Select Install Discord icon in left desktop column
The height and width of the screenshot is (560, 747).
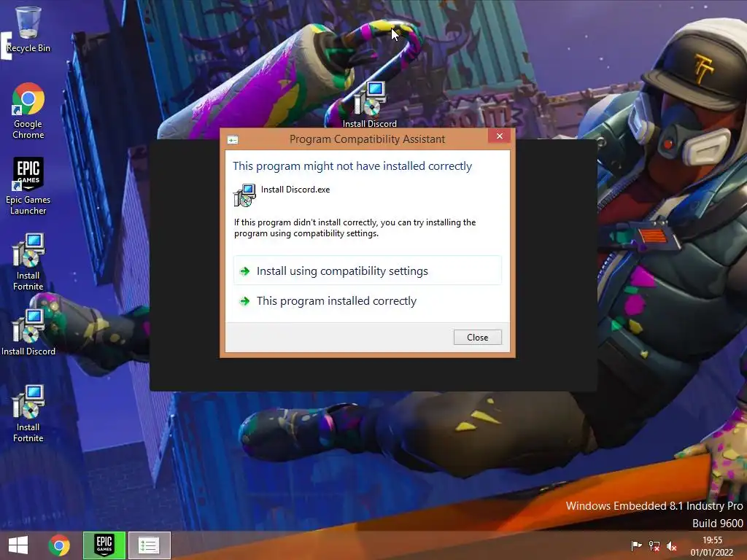(28, 332)
